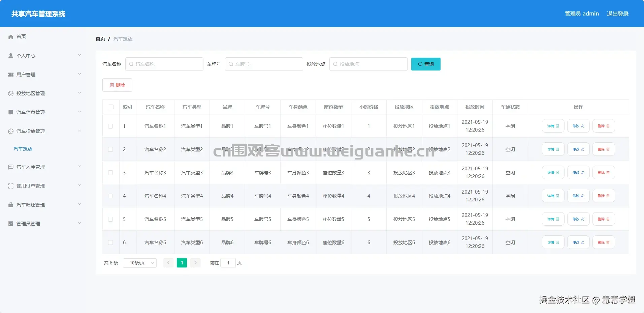Image resolution: width=644 pixels, height=313 pixels.
Task: Click the previous page arrow in pagination
Action: pos(168,263)
